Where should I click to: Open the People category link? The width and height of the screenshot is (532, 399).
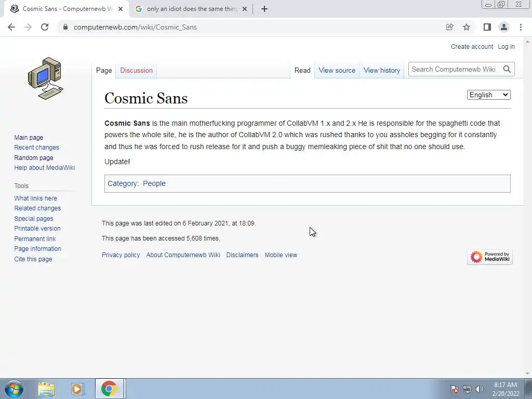pyautogui.click(x=154, y=183)
